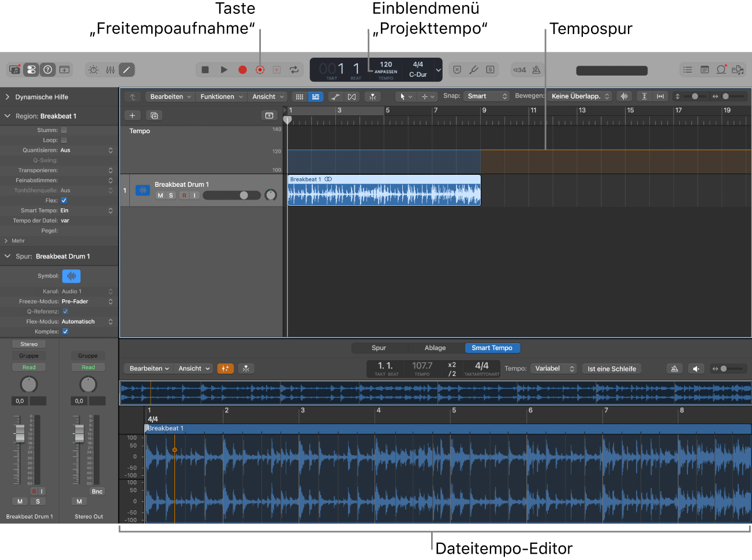Click the Read button on Breakbeat Drum 1 strip
Viewport: 752px width, 560px height.
pos(29,367)
